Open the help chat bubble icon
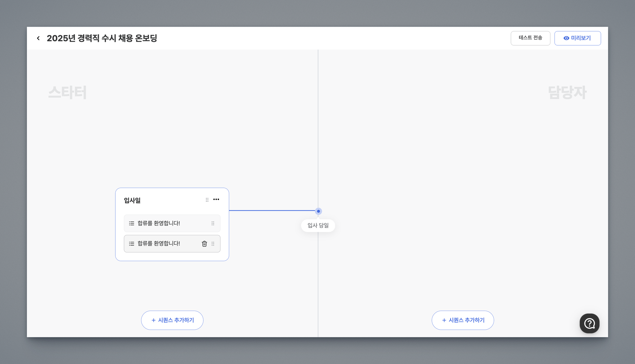This screenshot has width=635, height=364. 589,323
